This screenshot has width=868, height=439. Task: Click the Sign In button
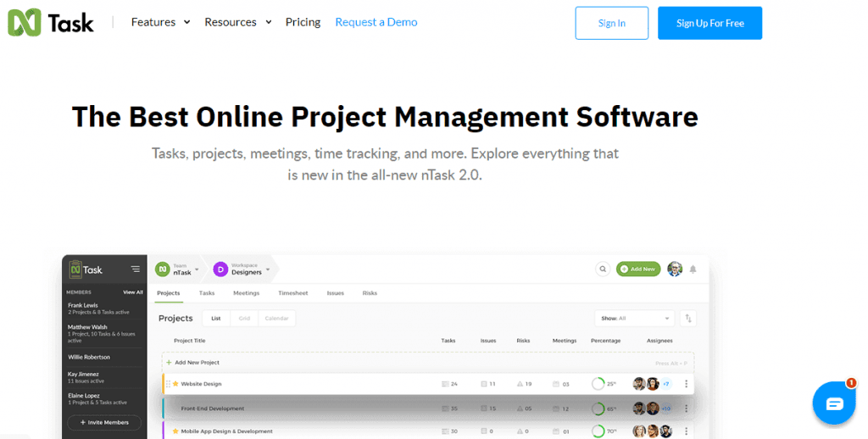[x=612, y=23]
